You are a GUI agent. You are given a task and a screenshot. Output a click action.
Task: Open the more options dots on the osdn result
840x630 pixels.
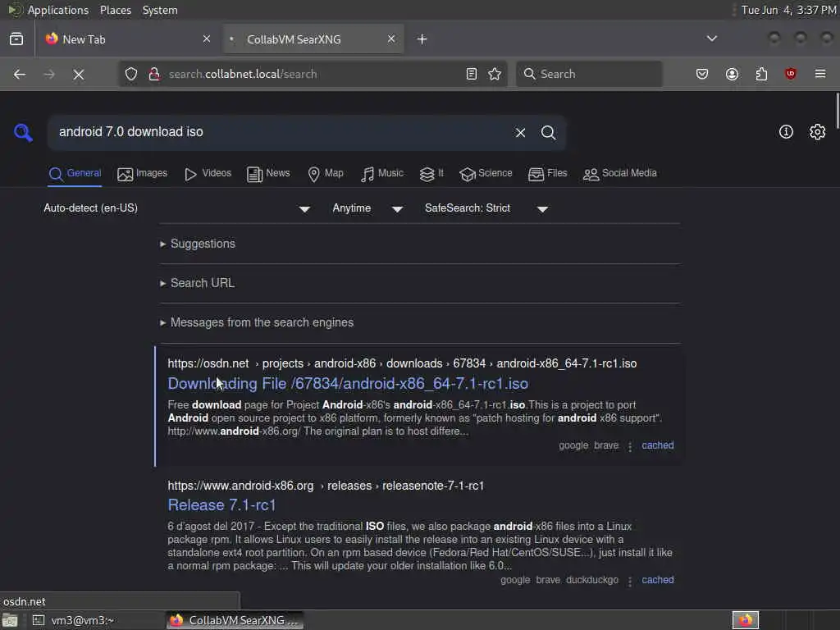tap(630, 446)
